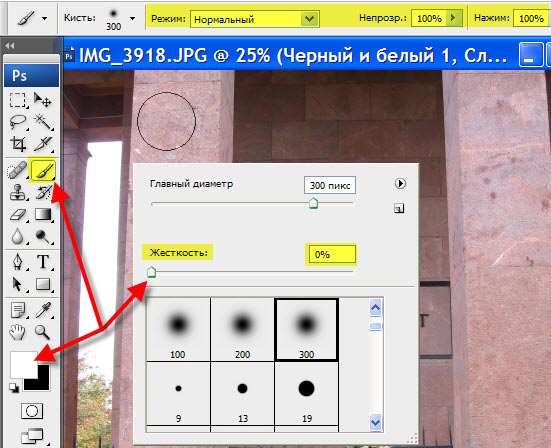Screen dimensions: 551x448
Task: Select the Brush tool in the toolbox
Action: [x=43, y=171]
